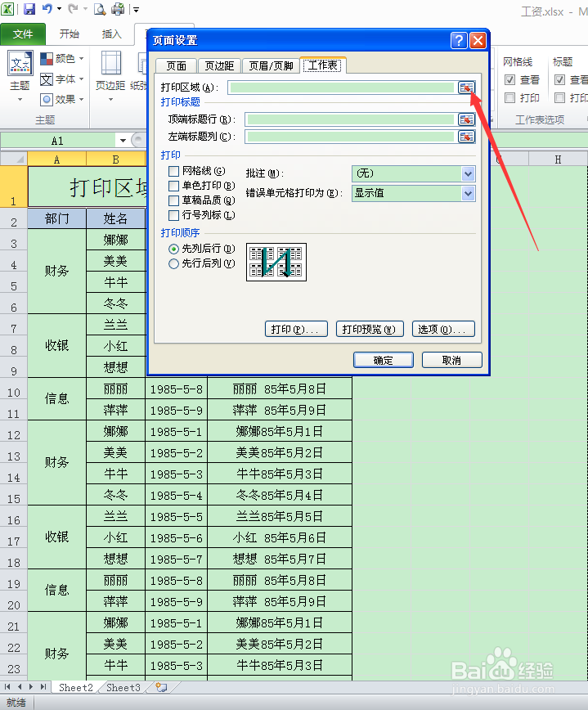Screen dimensions: 588x710
Task: Click the Name Box showing A1
Action: coord(58,141)
